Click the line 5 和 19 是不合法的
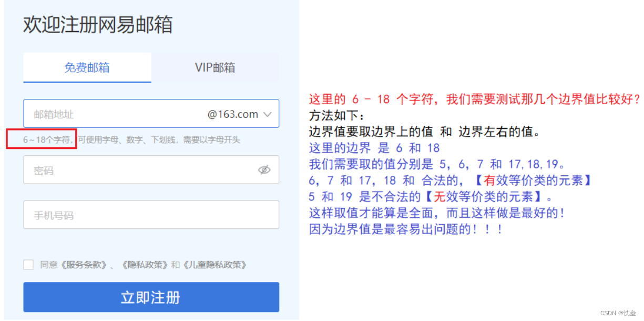Image resolution: width=644 pixels, height=321 pixels. pyautogui.click(x=432, y=197)
